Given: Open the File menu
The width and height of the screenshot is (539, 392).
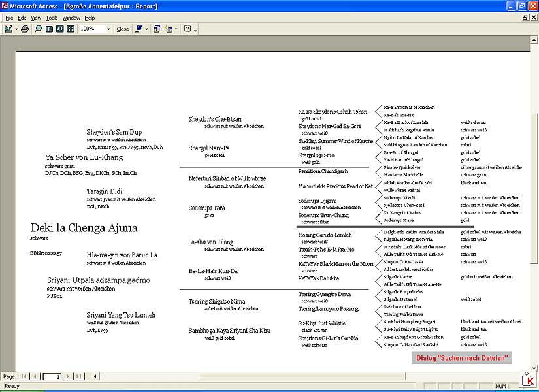Looking at the screenshot, I should (x=9, y=18).
